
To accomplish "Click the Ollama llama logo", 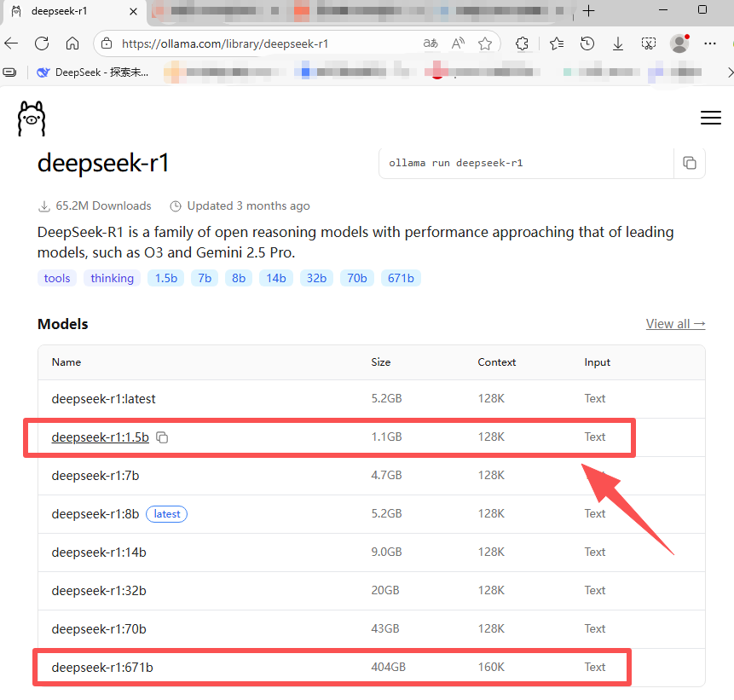I will point(32,119).
